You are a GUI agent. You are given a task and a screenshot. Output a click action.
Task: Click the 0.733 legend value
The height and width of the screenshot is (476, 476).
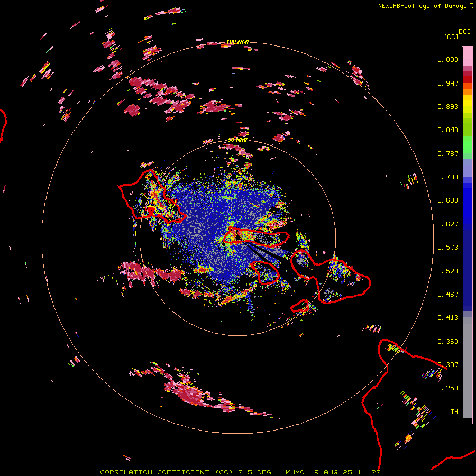click(448, 177)
